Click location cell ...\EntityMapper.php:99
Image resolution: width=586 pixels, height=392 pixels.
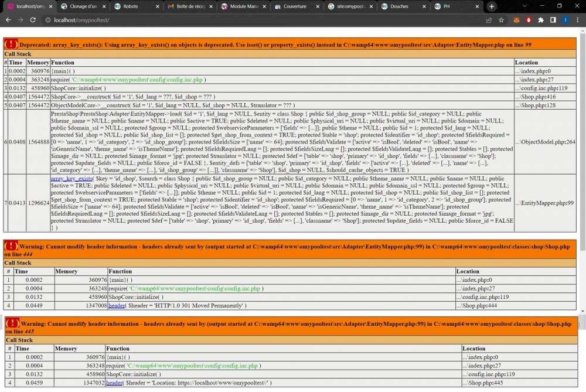(x=544, y=203)
